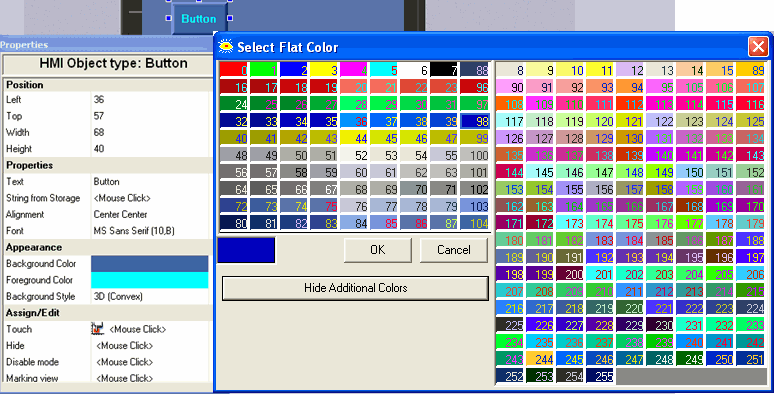The height and width of the screenshot is (394, 774).
Task: Choose white swatch number 6
Action: point(414,70)
